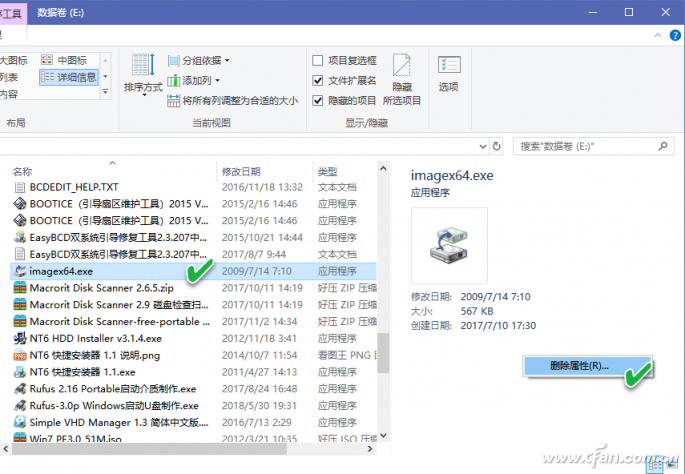Select the Details (详细信息) view
The image size is (685, 474).
(69, 77)
